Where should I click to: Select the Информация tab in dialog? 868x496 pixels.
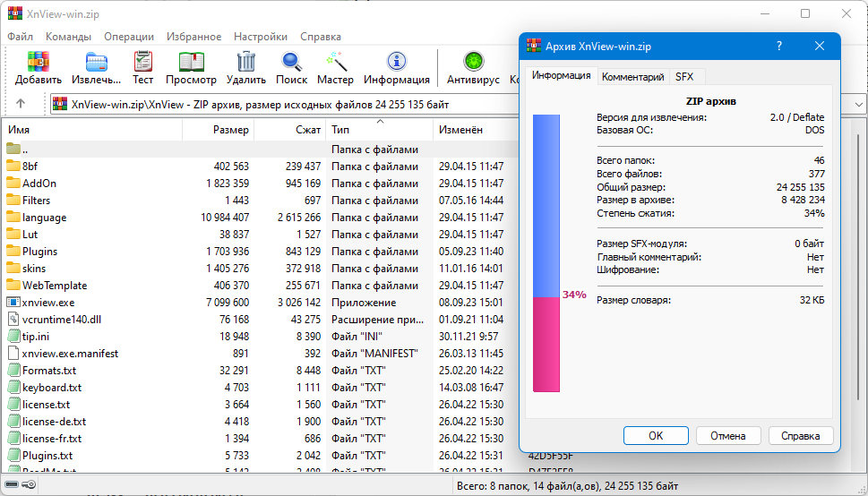[562, 76]
